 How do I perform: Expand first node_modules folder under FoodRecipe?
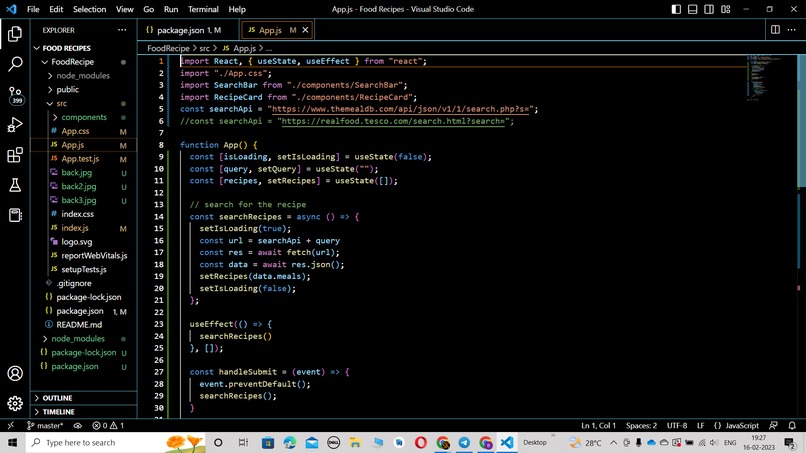click(x=83, y=76)
